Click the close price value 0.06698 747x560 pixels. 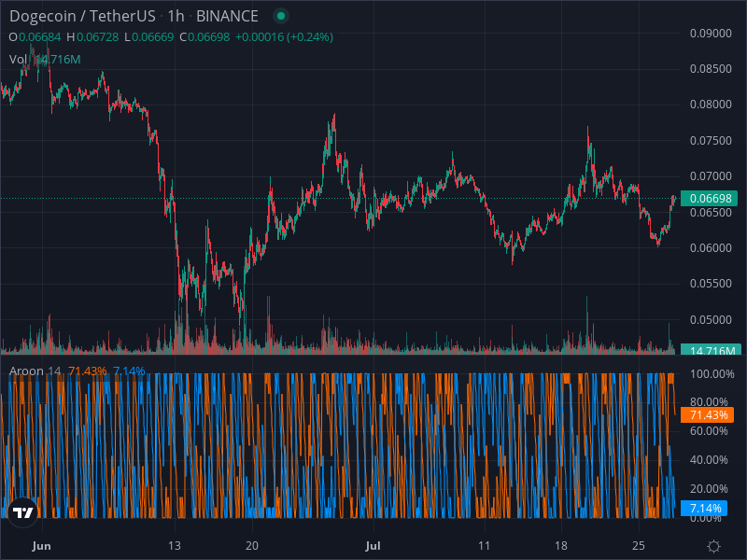208,37
